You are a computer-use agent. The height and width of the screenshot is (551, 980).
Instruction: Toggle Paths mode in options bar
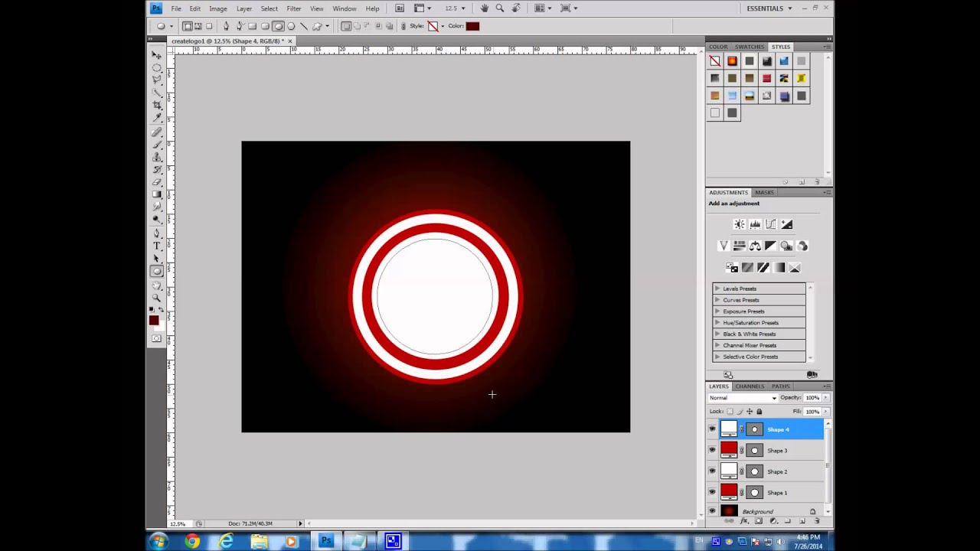tap(198, 26)
